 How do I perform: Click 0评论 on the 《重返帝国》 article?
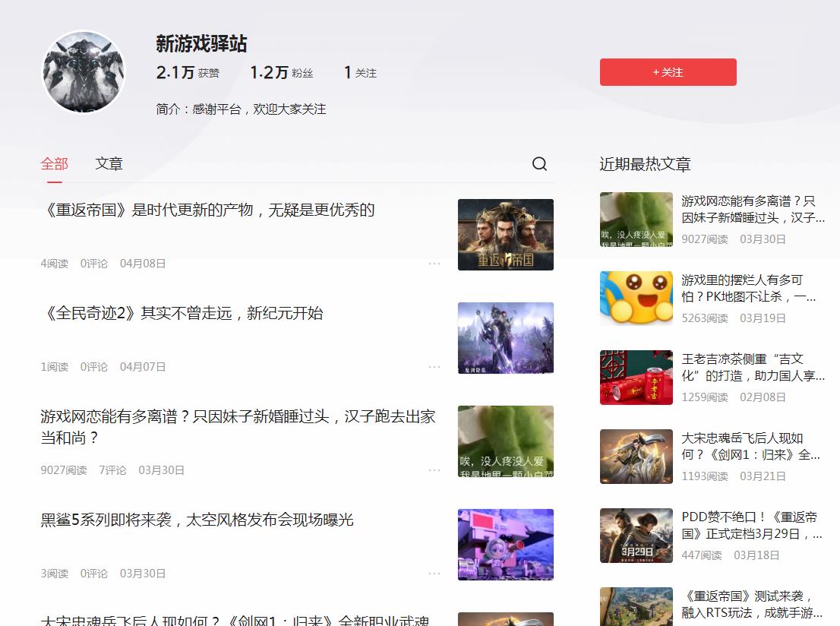click(x=93, y=264)
